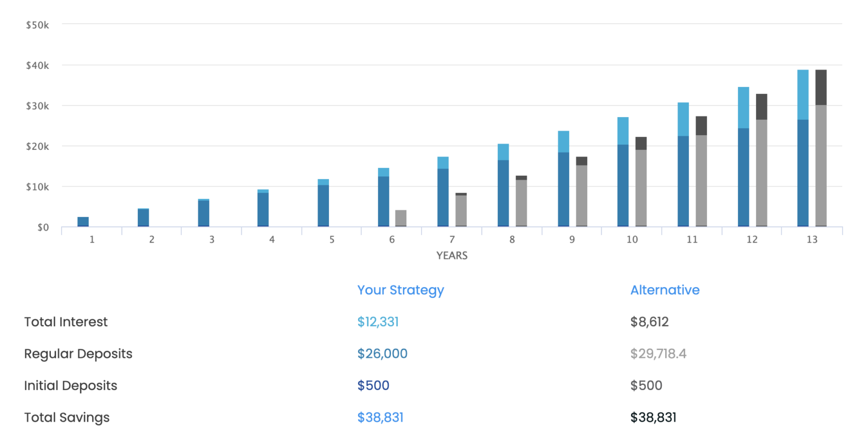Viewport: 868px width, 446px height.
Task: Click the $29,718.4 alternative deposits value
Action: click(658, 354)
